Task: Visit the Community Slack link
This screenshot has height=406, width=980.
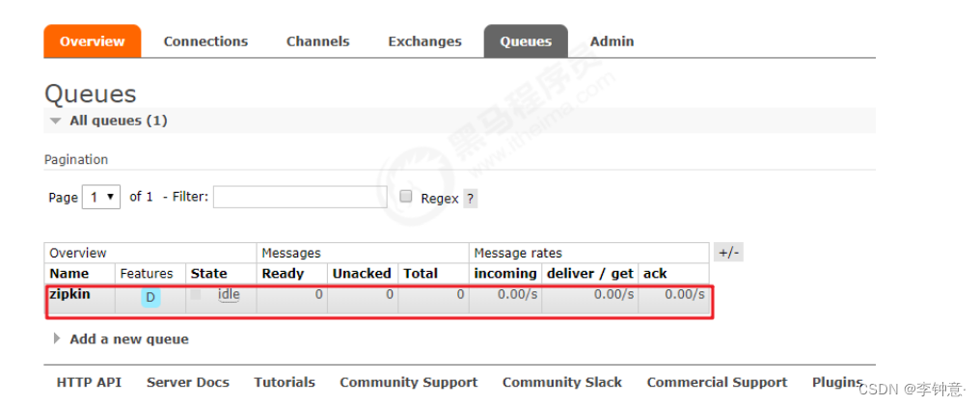Action: click(x=562, y=382)
